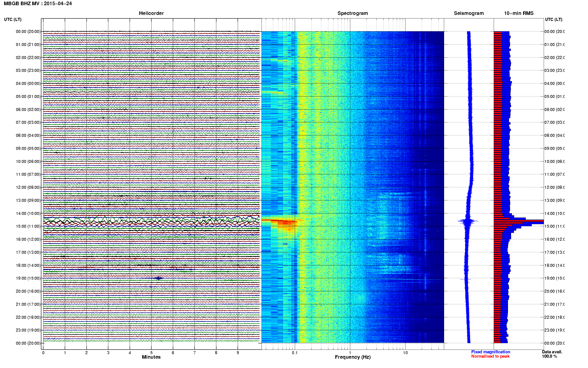588x368 pixels.
Task: Select the 'Helicorder' panel heading
Action: 151,13
